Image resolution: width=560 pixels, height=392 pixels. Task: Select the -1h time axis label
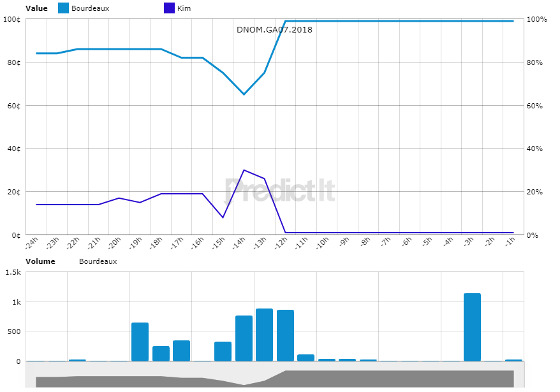tap(509, 243)
